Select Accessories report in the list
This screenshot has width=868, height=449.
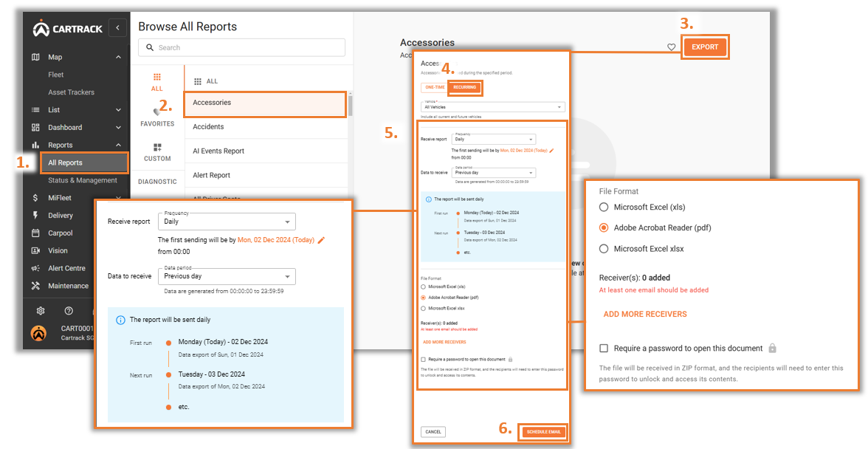(x=265, y=104)
